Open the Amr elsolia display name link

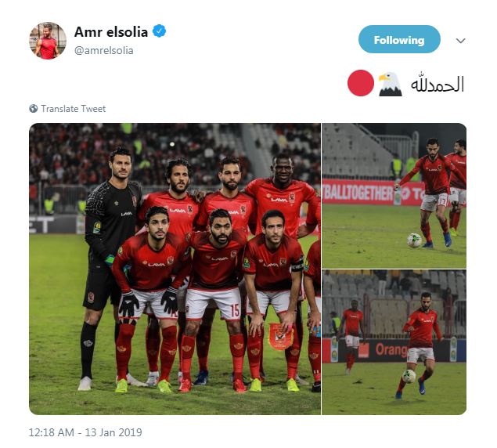[111, 32]
